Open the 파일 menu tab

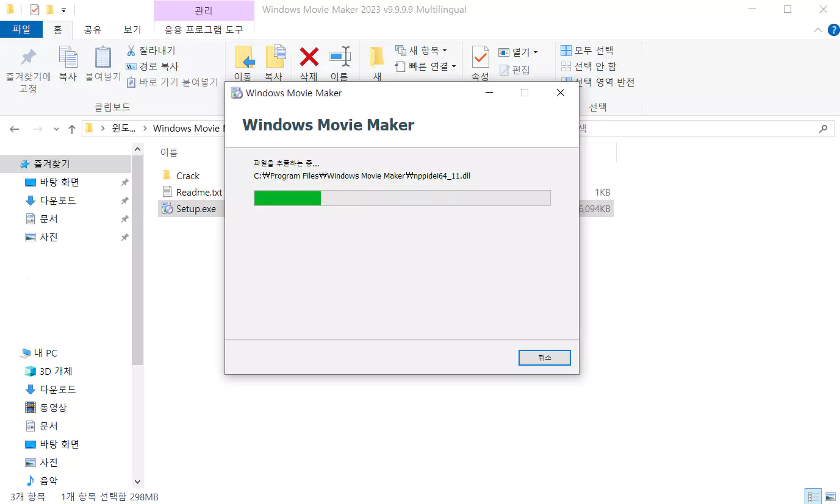(21, 29)
